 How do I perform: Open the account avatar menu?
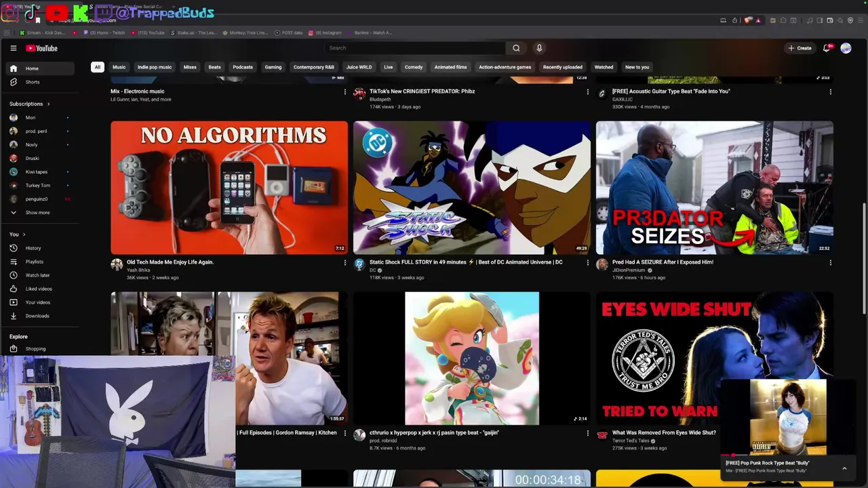846,48
